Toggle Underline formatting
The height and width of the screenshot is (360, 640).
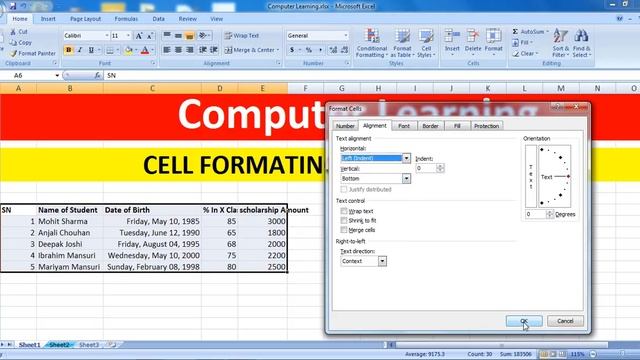pos(91,50)
